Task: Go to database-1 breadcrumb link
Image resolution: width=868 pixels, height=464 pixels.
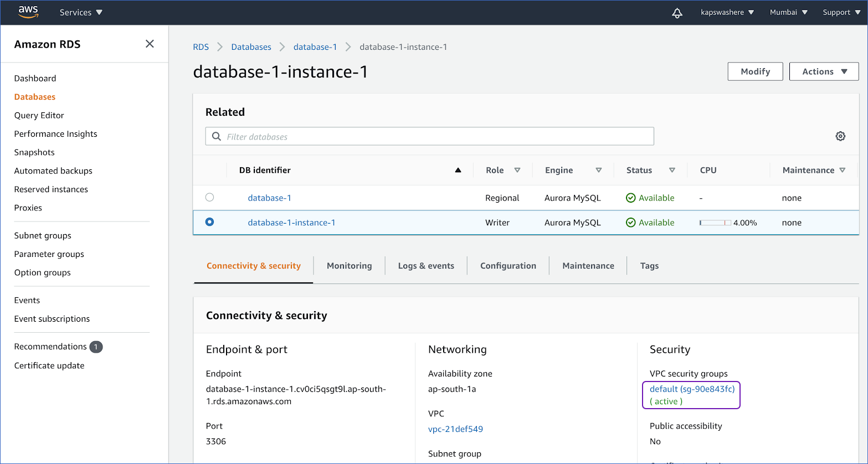Action: (315, 47)
